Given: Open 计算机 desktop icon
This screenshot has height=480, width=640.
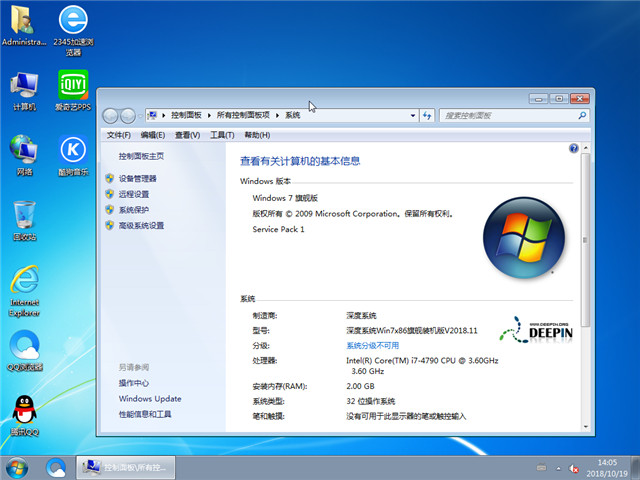Looking at the screenshot, I should [x=24, y=91].
